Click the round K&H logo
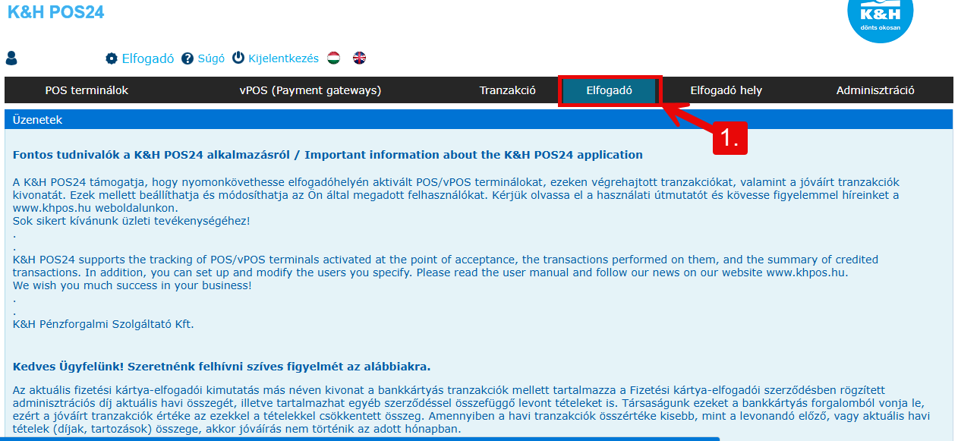This screenshot has height=441, width=980. tap(880, 17)
